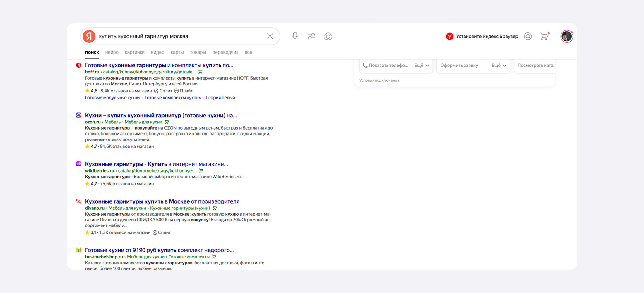644x293 pixels.
Task: Click 8,4К отзывов на магазин text
Action: pyautogui.click(x=126, y=91)
